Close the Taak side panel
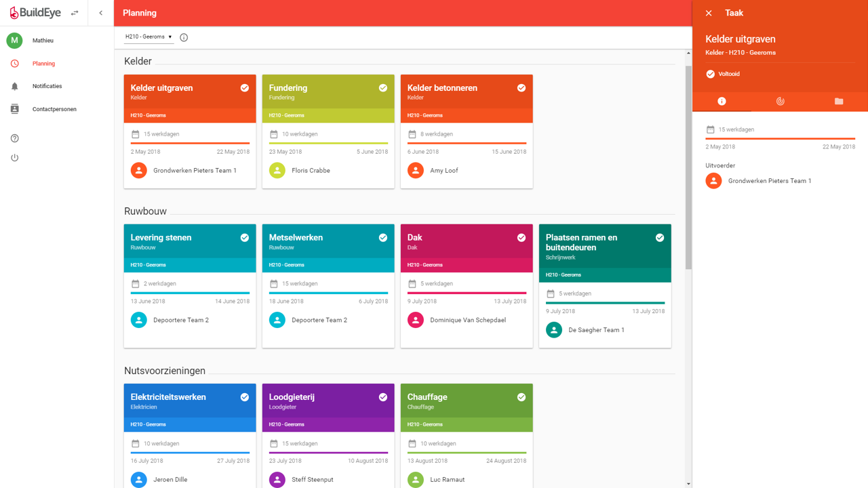 tap(709, 13)
